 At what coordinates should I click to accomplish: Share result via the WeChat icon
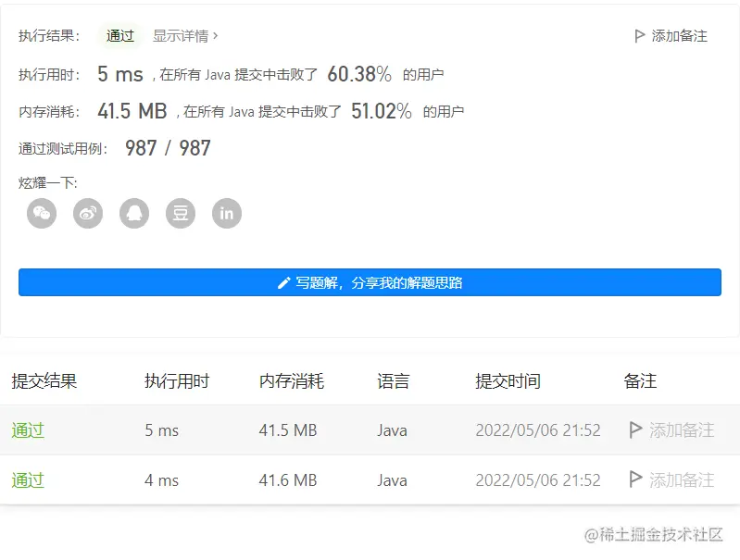point(42,213)
